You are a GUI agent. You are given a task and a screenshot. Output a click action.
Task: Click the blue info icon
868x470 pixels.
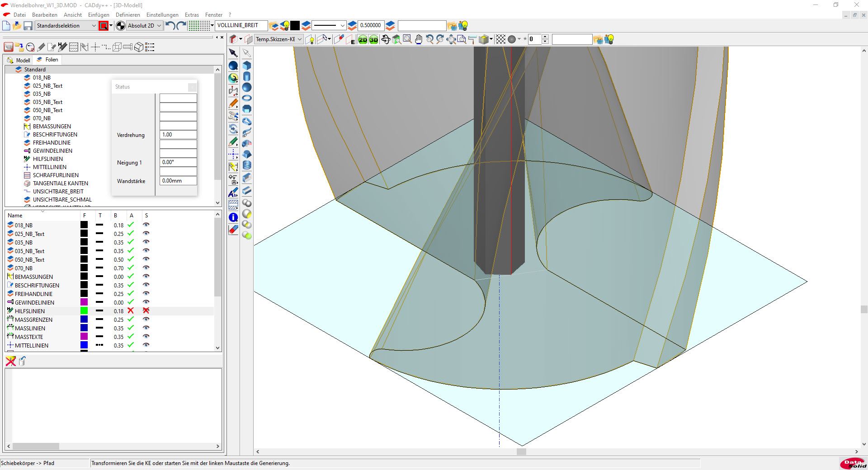coord(233,217)
